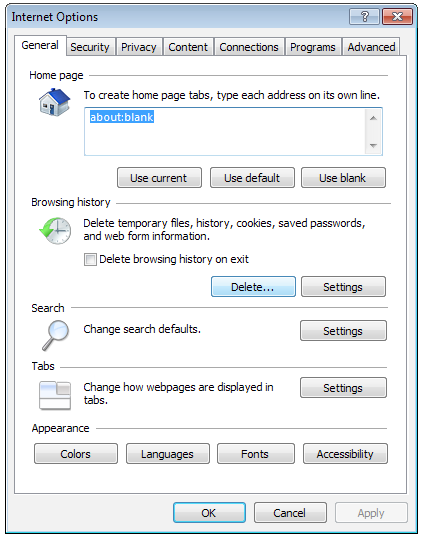Switch to the Connections tab
This screenshot has height=538, width=424.
point(249,47)
